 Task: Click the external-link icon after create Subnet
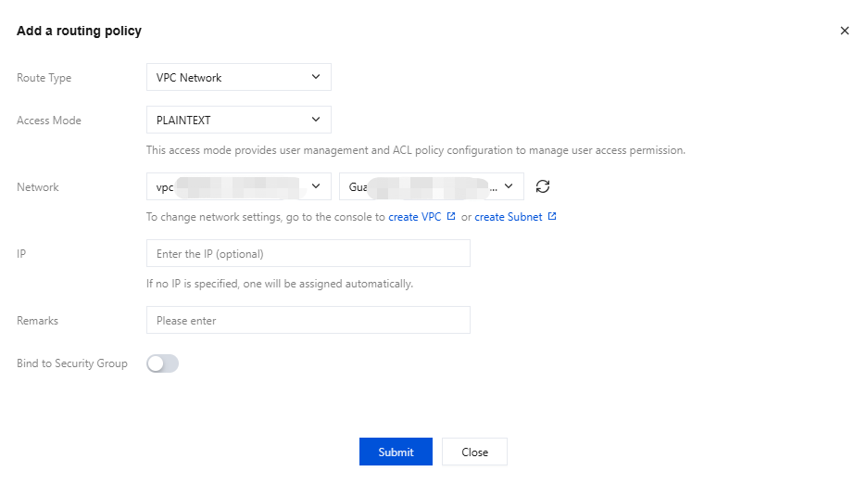coord(552,217)
